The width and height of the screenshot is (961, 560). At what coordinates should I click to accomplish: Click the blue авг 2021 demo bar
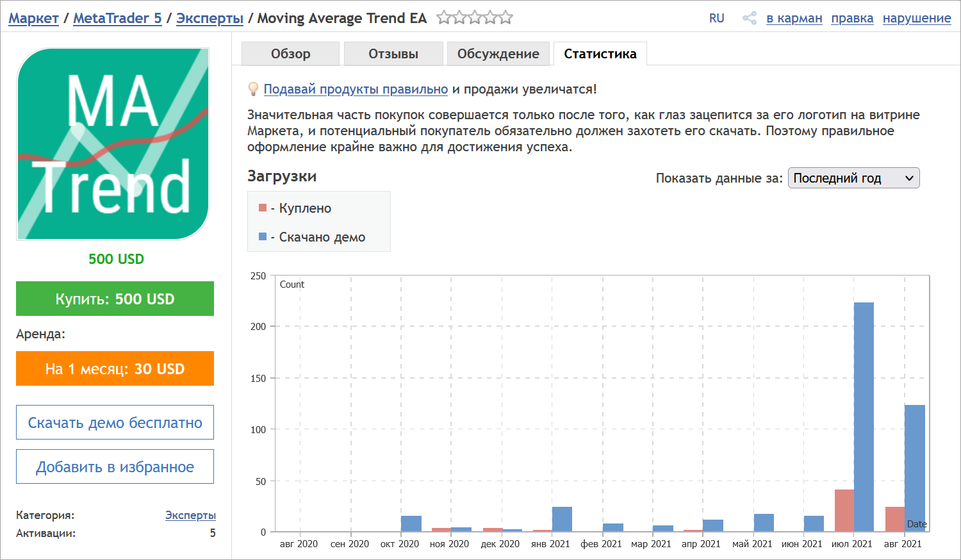click(914, 468)
